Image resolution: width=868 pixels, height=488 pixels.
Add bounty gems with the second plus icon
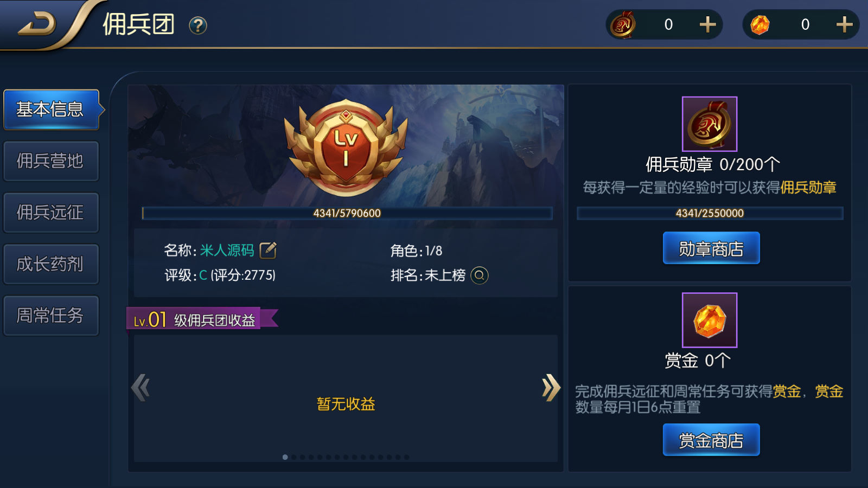tap(844, 24)
